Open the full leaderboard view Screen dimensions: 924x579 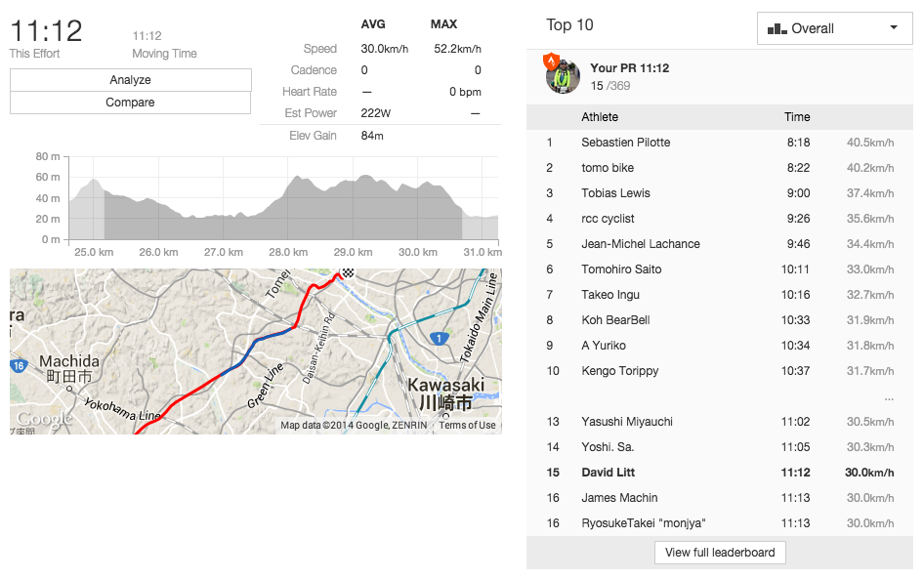(720, 553)
